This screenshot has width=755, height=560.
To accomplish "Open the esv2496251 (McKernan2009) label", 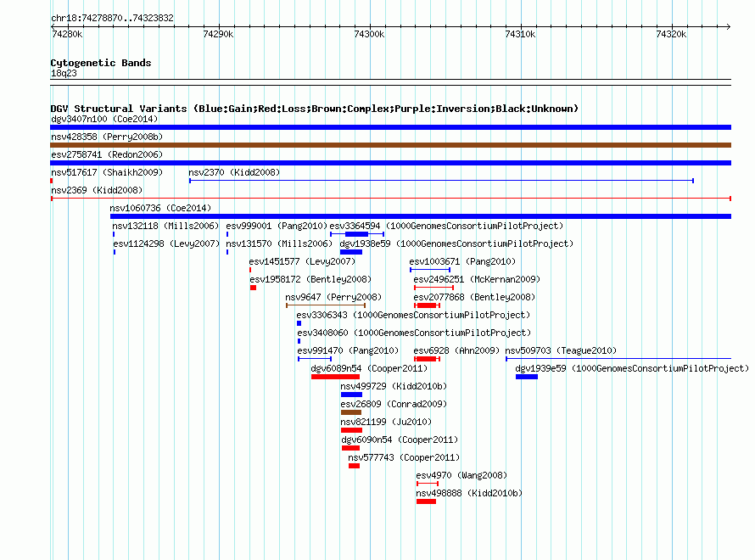I will tap(477, 279).
